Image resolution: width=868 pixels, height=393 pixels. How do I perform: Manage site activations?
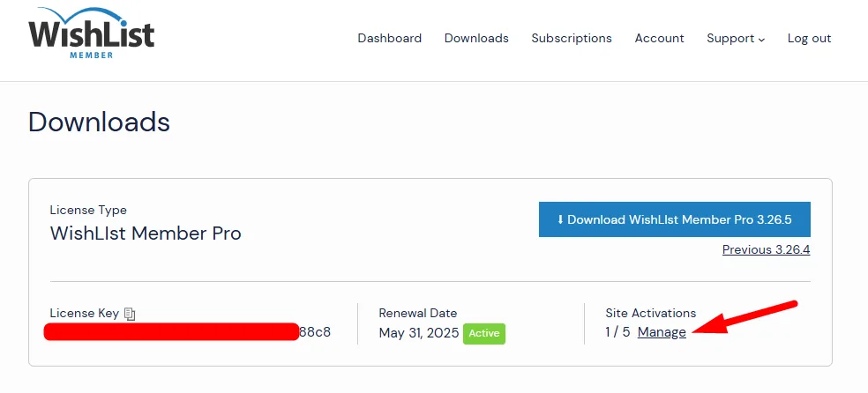(662, 332)
